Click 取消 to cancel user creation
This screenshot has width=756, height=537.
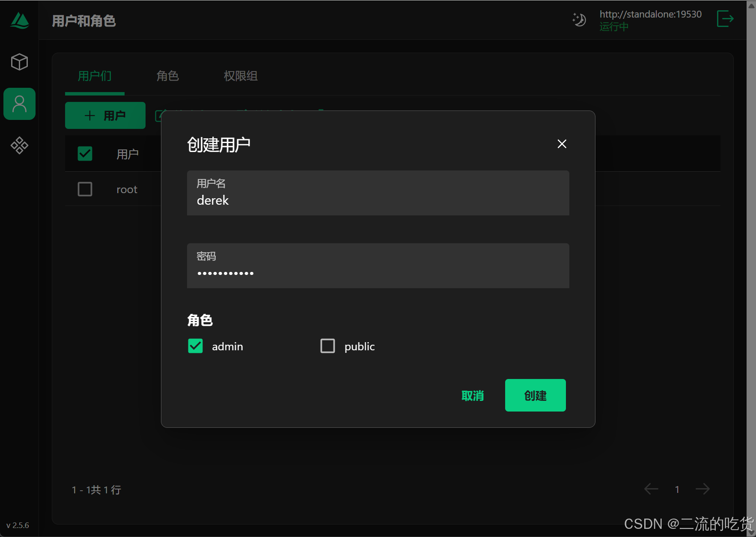click(x=473, y=395)
